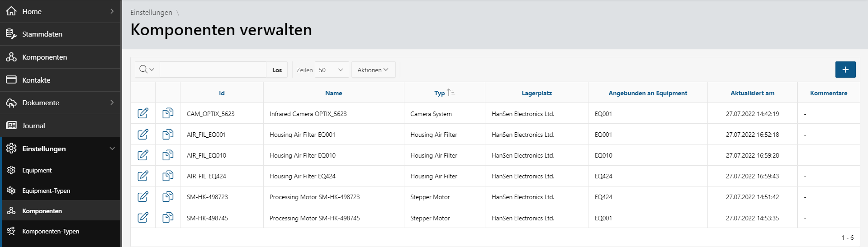Viewport: 868px width, 247px height.
Task: Collapse the Einstellungen sidebar section
Action: (x=112, y=149)
